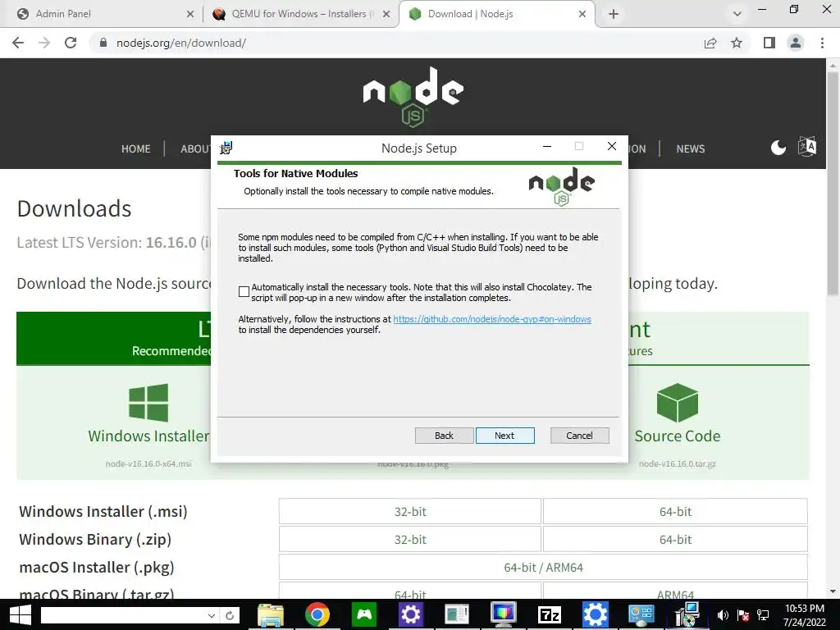Open the Windows Start button

(20, 615)
